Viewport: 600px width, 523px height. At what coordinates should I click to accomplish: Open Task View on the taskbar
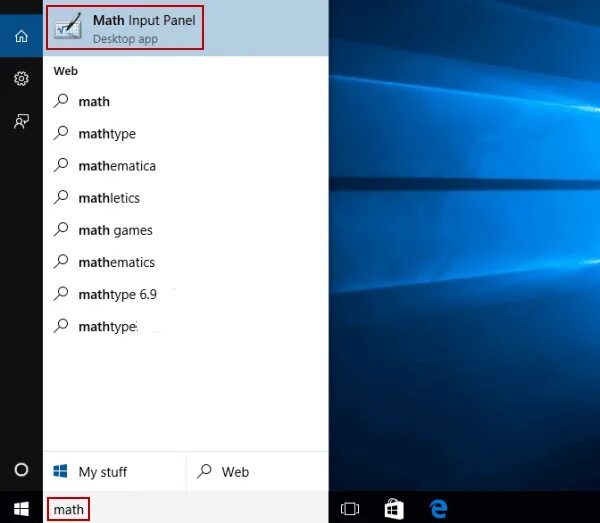(350, 509)
